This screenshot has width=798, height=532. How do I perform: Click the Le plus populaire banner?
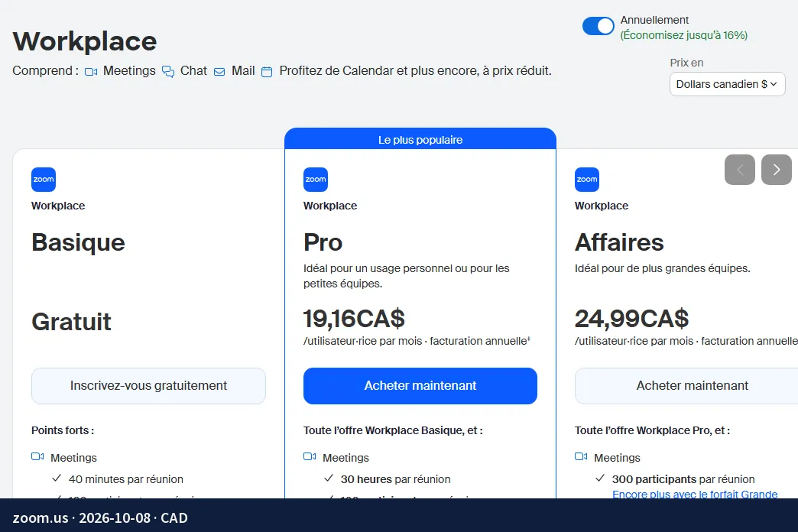(x=420, y=139)
